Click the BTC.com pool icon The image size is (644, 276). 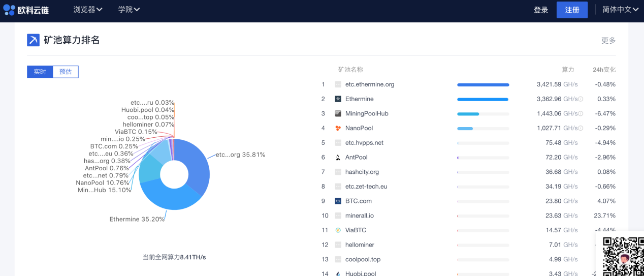pos(338,201)
